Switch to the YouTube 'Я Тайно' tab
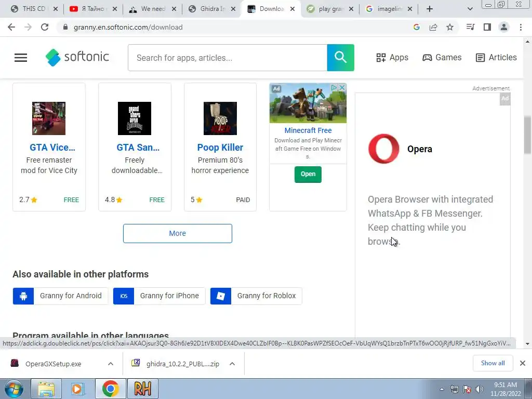This screenshot has height=399, width=532. pyautogui.click(x=93, y=9)
